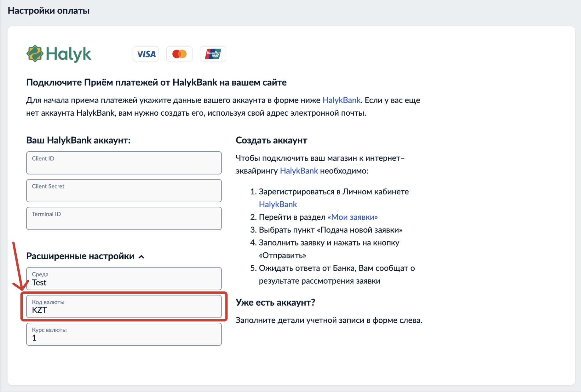Viewport: 581px width, 392px height.
Task: Open HalykBank link in registration step 1
Action: (278, 205)
